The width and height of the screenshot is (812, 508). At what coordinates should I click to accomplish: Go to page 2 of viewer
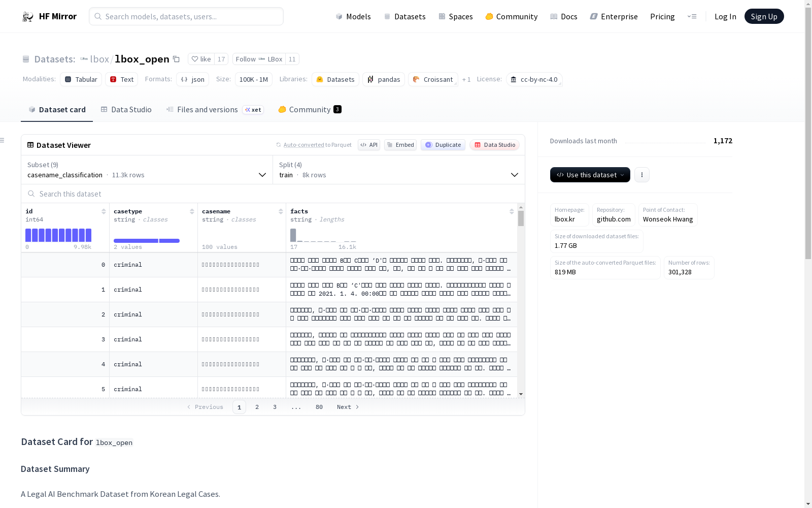coord(257,407)
